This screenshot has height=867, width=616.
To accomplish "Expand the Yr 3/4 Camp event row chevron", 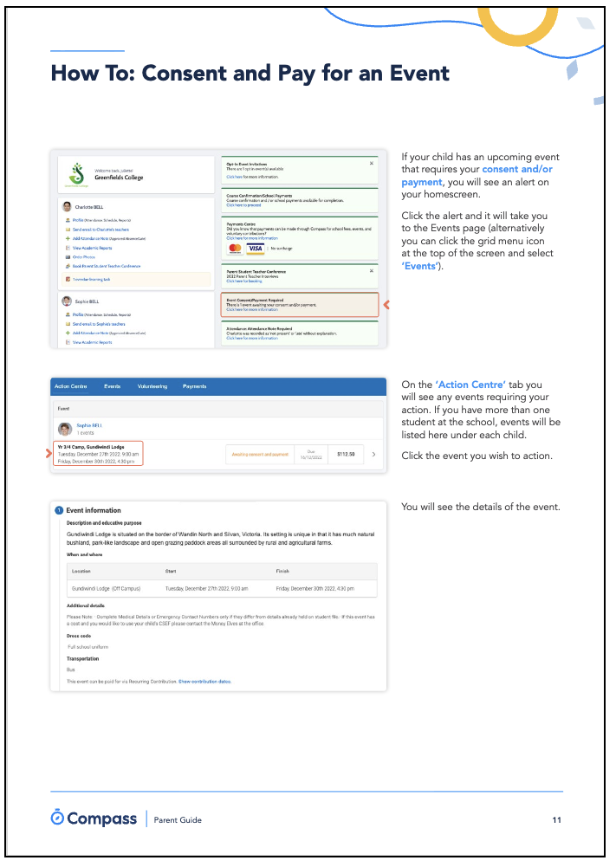I will (373, 454).
